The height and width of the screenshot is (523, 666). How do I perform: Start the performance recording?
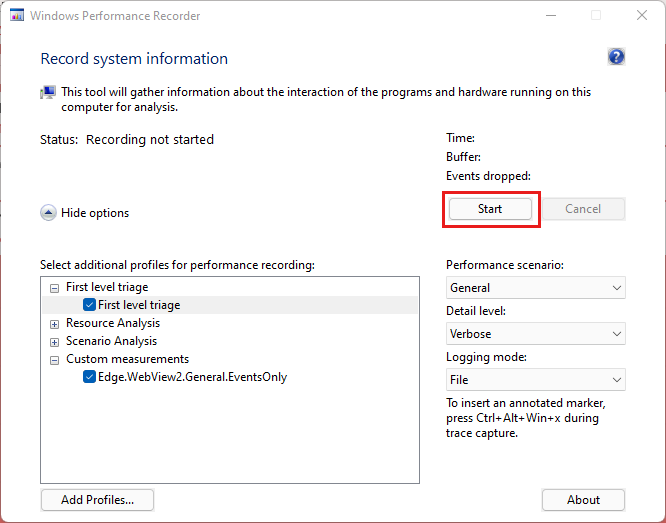(x=490, y=209)
